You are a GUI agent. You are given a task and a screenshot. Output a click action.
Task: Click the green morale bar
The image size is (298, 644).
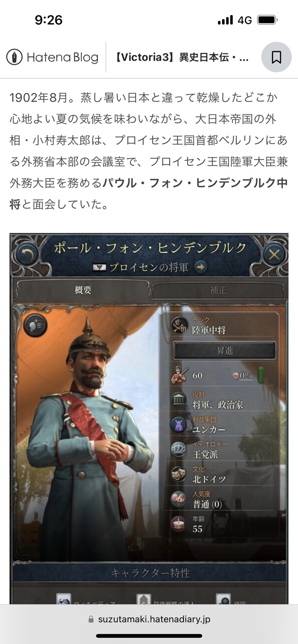(261, 375)
